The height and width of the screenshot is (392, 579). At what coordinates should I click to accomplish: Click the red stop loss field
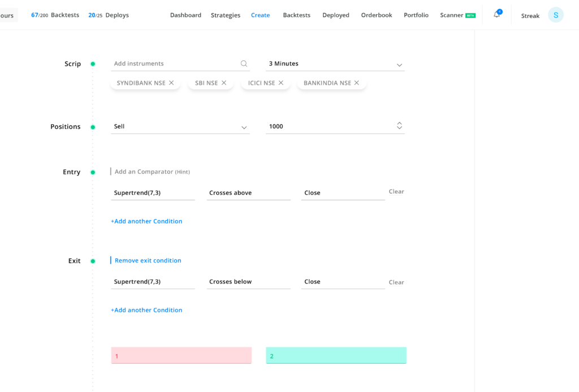pos(182,356)
